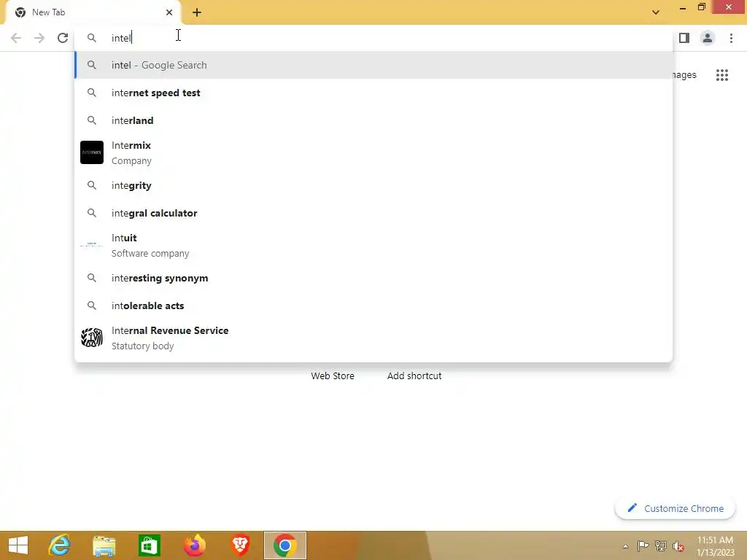This screenshot has width=747, height=560.
Task: Open Windows Store from taskbar
Action: [149, 545]
